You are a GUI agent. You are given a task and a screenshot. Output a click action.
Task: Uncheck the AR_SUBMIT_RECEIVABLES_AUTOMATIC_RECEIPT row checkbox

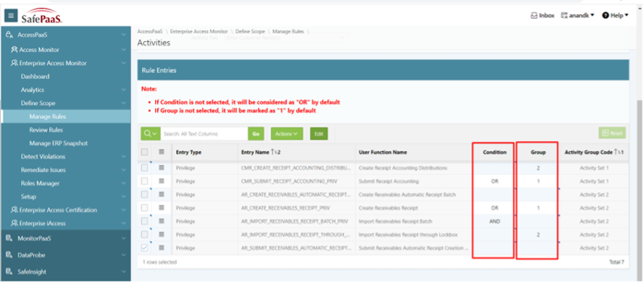coord(145,248)
